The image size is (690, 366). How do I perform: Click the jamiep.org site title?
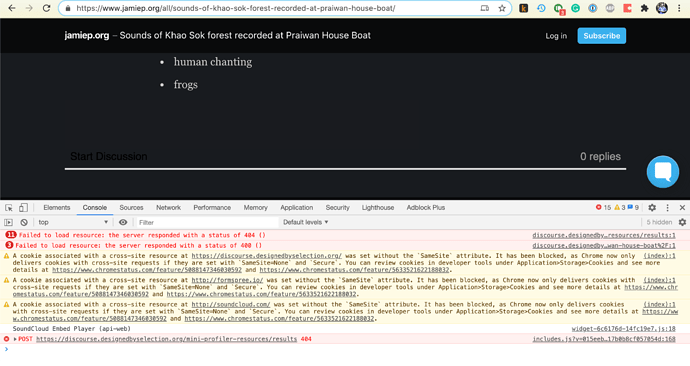tap(87, 36)
